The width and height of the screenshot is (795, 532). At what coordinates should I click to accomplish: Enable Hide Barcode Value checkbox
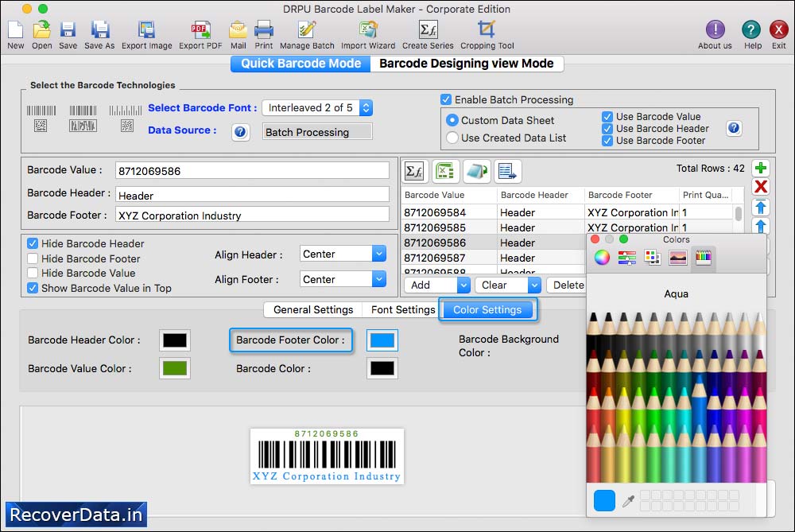click(x=33, y=273)
